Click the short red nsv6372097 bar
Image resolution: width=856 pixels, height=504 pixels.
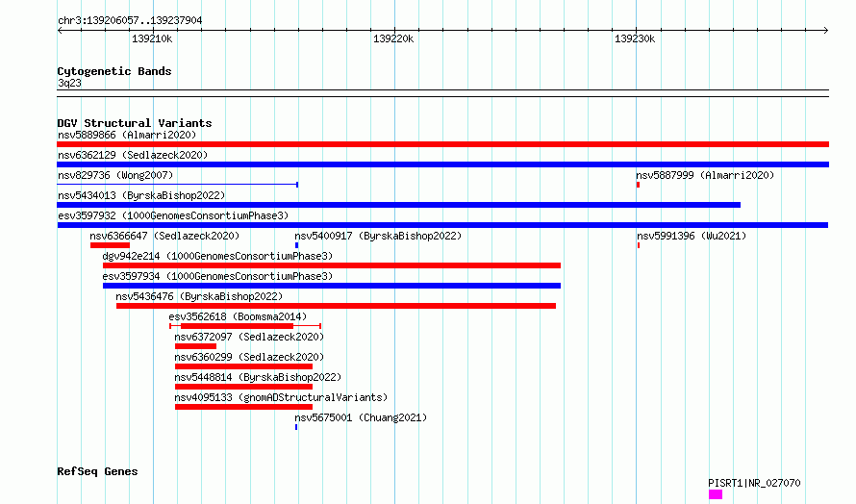pos(195,346)
